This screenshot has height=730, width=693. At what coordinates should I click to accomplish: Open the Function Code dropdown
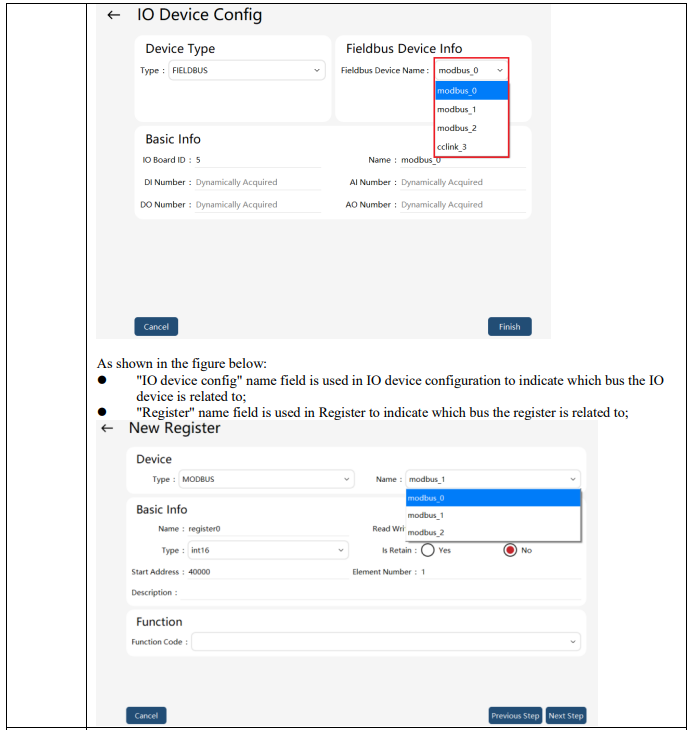click(x=386, y=642)
